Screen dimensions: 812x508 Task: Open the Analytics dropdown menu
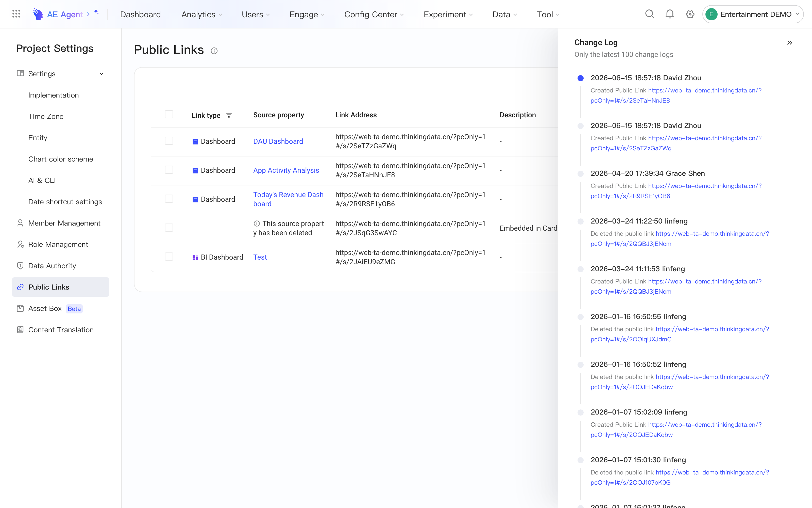(x=202, y=14)
